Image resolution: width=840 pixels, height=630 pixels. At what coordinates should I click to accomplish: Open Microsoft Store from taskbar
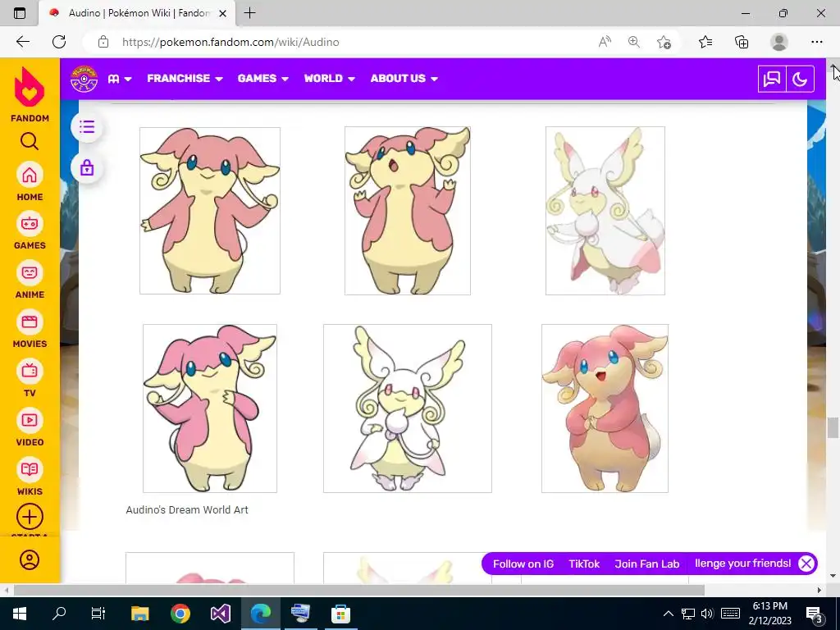340,614
